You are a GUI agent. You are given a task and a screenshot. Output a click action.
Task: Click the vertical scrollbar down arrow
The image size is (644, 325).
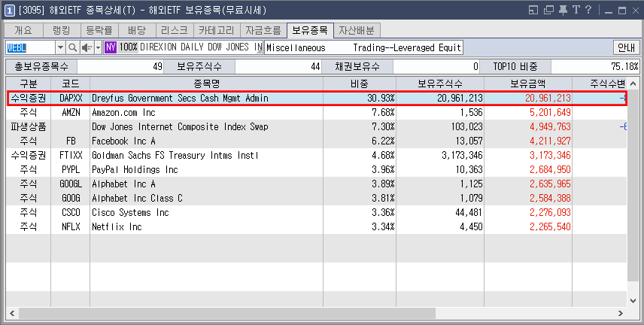pos(633,301)
